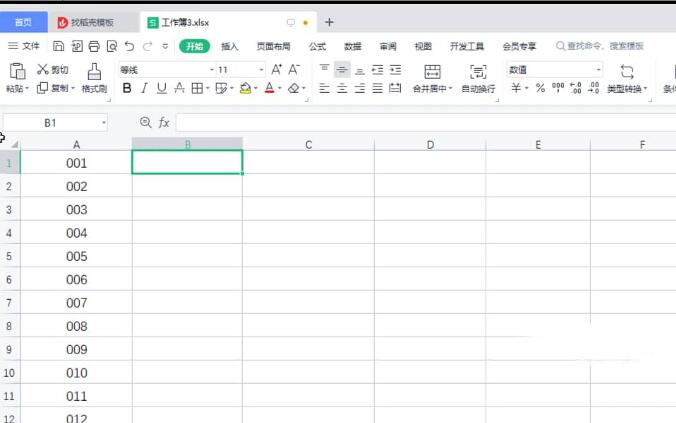
Task: Toggle Bold formatting
Action: (x=127, y=88)
